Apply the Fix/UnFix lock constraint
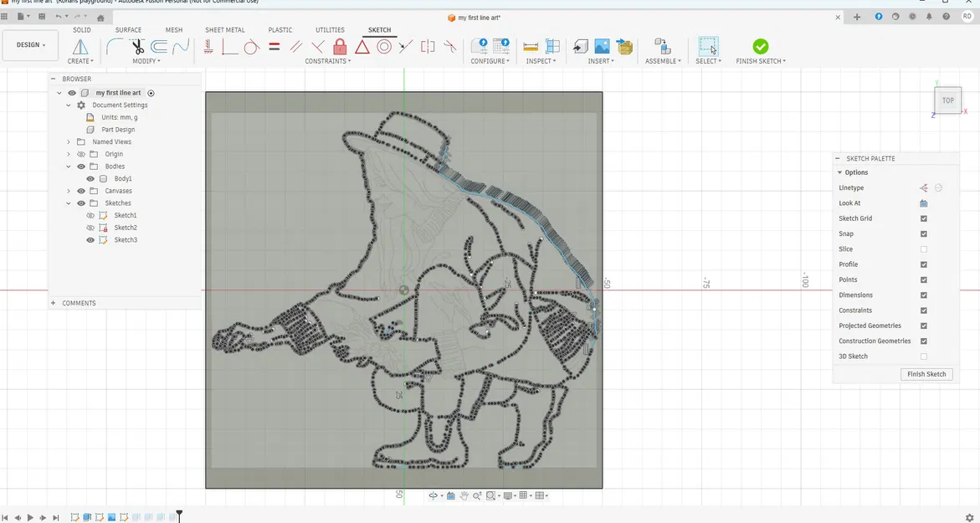The height and width of the screenshot is (523, 980). [339, 46]
